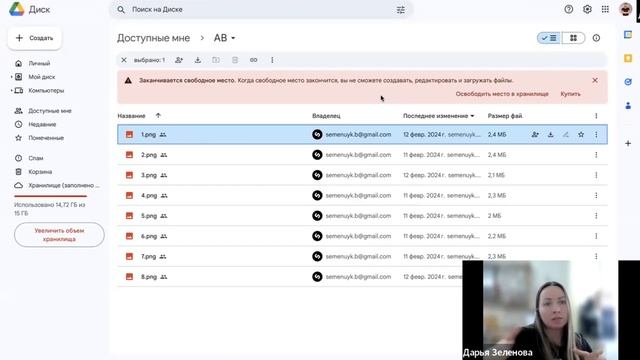This screenshot has height=360, width=640.
Task: Click the search magnifier icon
Action: pos(121,9)
